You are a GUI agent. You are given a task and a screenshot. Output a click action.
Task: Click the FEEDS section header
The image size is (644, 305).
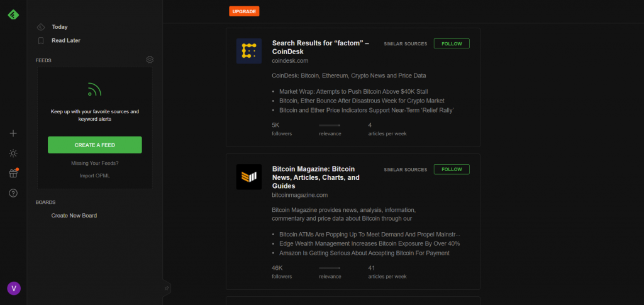coord(43,60)
